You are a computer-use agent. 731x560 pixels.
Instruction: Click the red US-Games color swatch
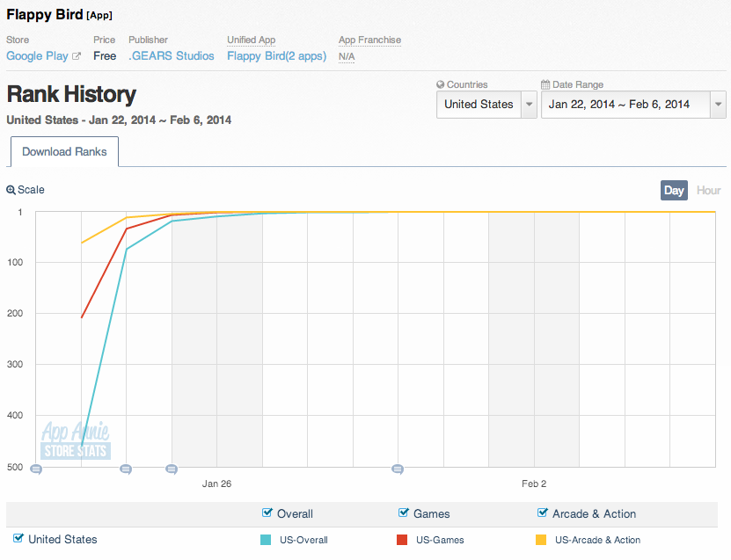click(402, 540)
